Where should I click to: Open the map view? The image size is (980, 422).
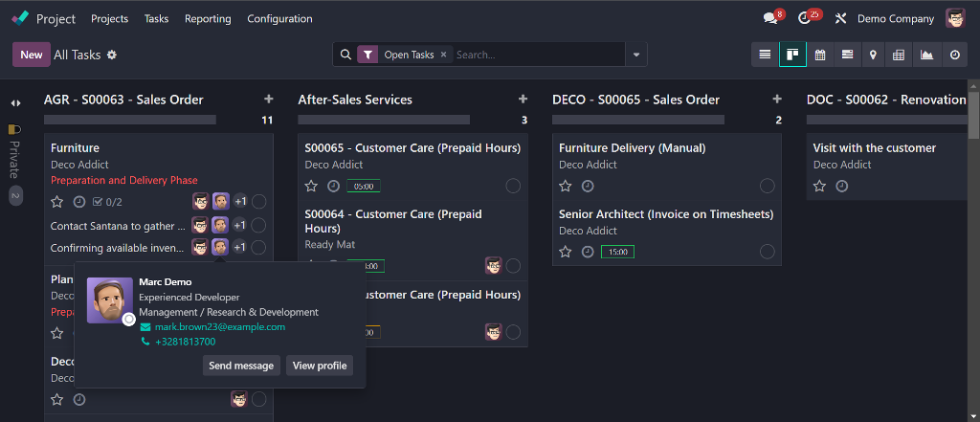pos(872,55)
